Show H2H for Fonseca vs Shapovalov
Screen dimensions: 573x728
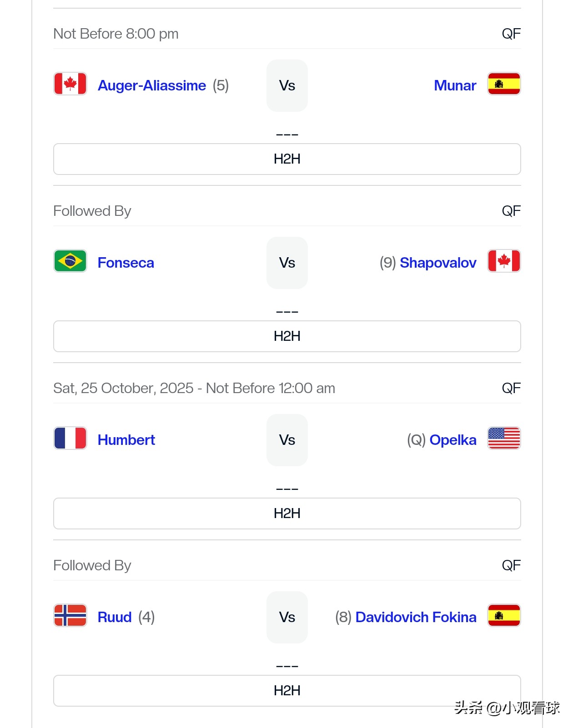(287, 336)
